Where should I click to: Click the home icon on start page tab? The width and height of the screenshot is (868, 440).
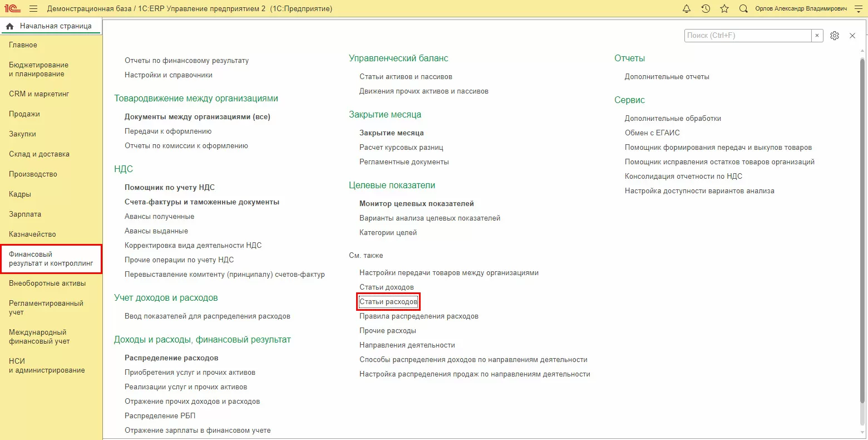9,26
